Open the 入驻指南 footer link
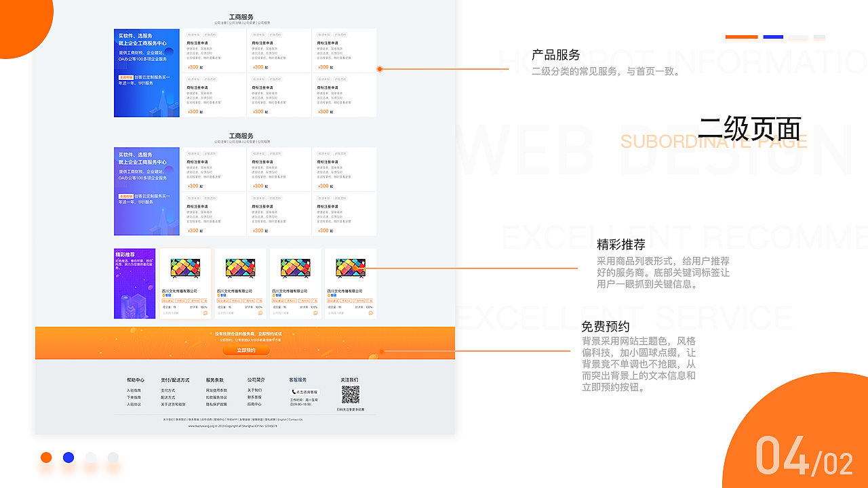This screenshot has height=488, width=868. point(134,390)
